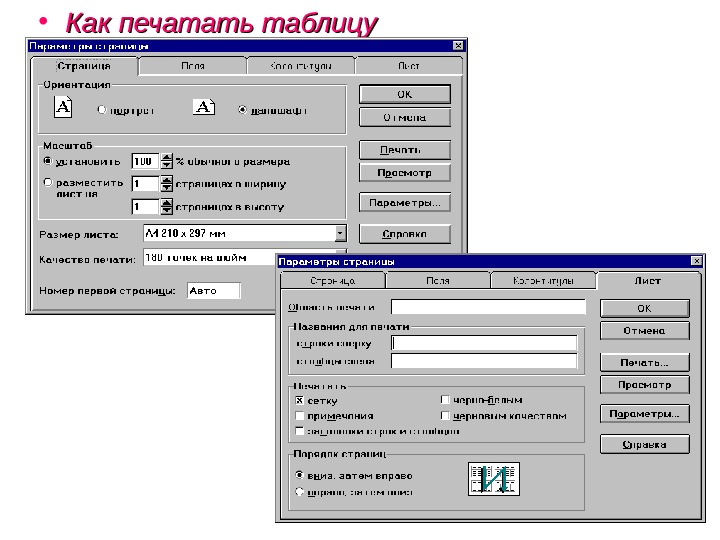This screenshot has width=720, height=540.
Task: Close the front Параметры страницы dialog
Action: pyautogui.click(x=696, y=261)
